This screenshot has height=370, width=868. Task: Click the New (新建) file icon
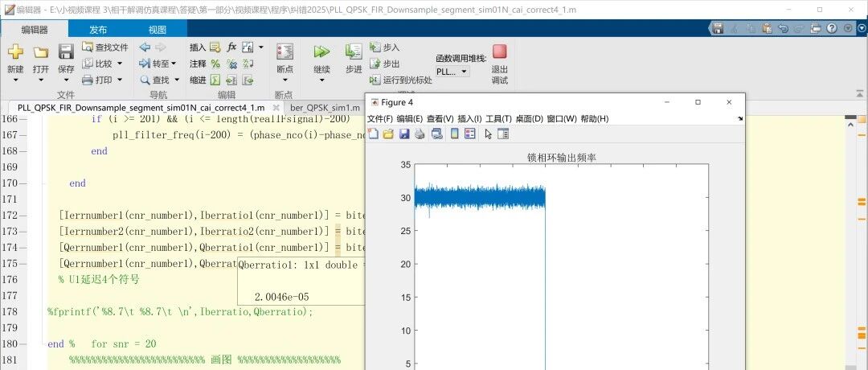coord(15,52)
